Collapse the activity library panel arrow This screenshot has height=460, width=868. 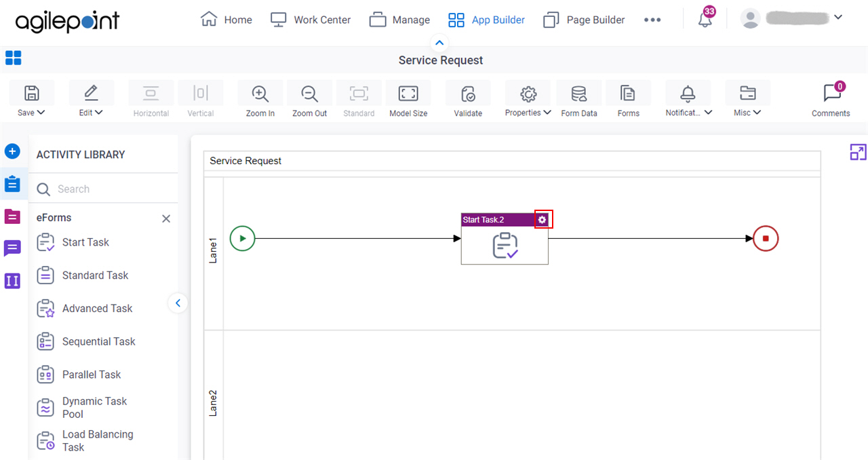click(x=178, y=303)
